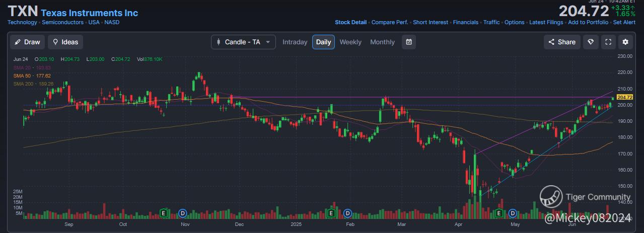
Task: Expand the Candle - TA chart type dropdown
Action: pyautogui.click(x=243, y=42)
